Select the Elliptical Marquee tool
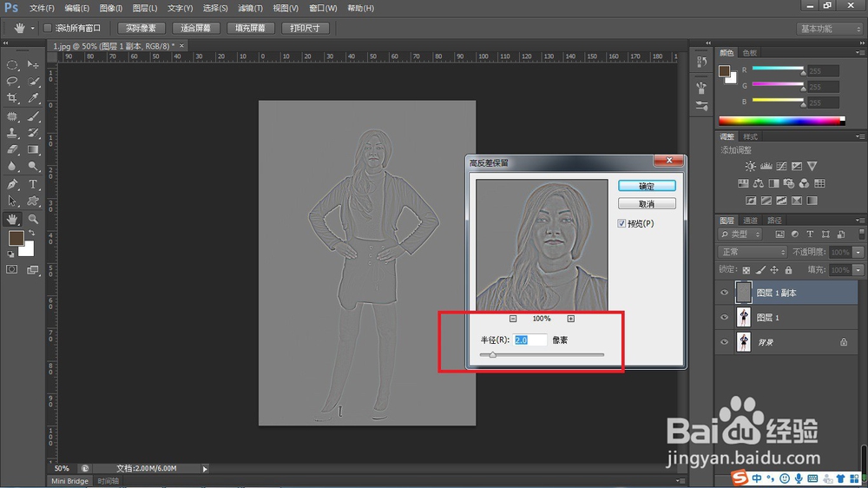The height and width of the screenshot is (488, 868). 12,65
